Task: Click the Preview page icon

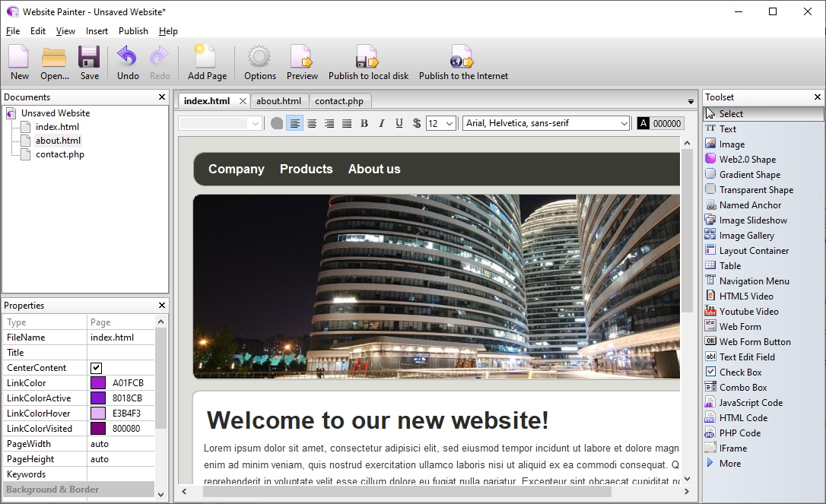Action: pos(302,56)
